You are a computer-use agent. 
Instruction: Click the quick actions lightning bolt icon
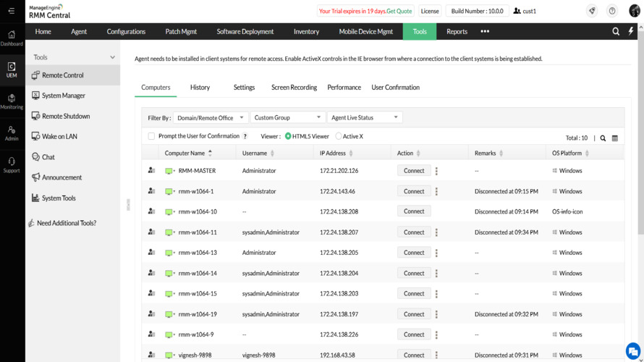(631, 32)
